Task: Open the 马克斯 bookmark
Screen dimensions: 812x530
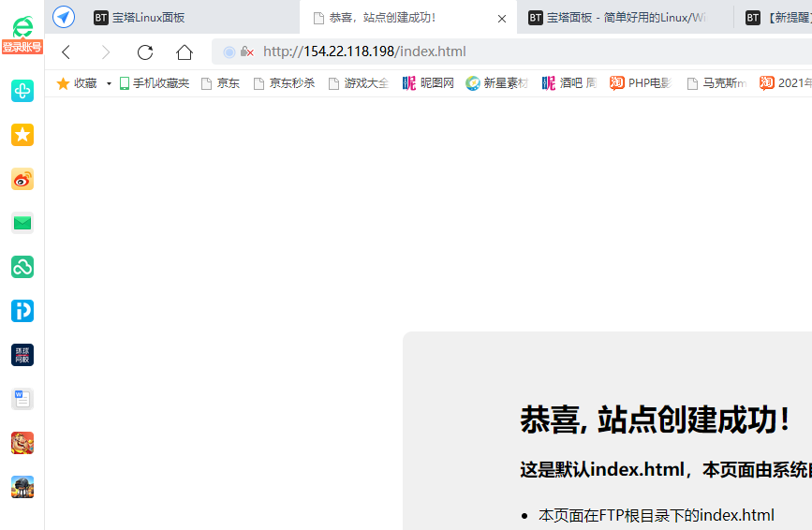Action: click(x=717, y=83)
